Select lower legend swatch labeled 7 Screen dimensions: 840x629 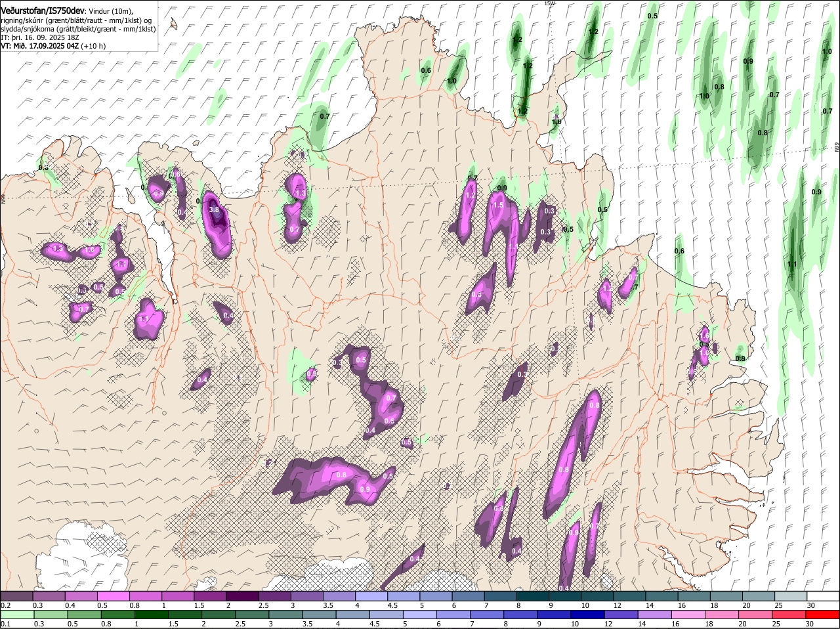[x=488, y=615]
